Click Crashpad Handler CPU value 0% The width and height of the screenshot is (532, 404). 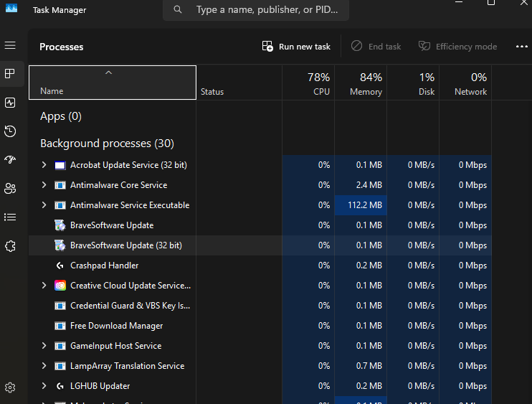click(308, 265)
